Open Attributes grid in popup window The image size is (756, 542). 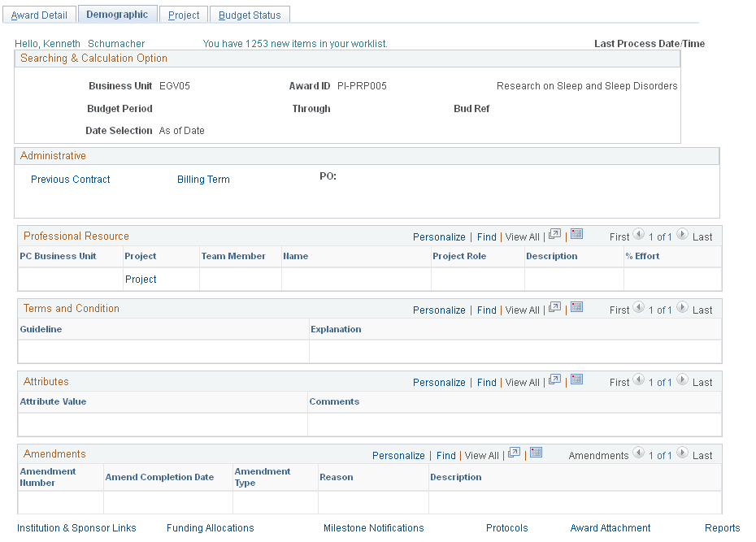[x=555, y=379]
